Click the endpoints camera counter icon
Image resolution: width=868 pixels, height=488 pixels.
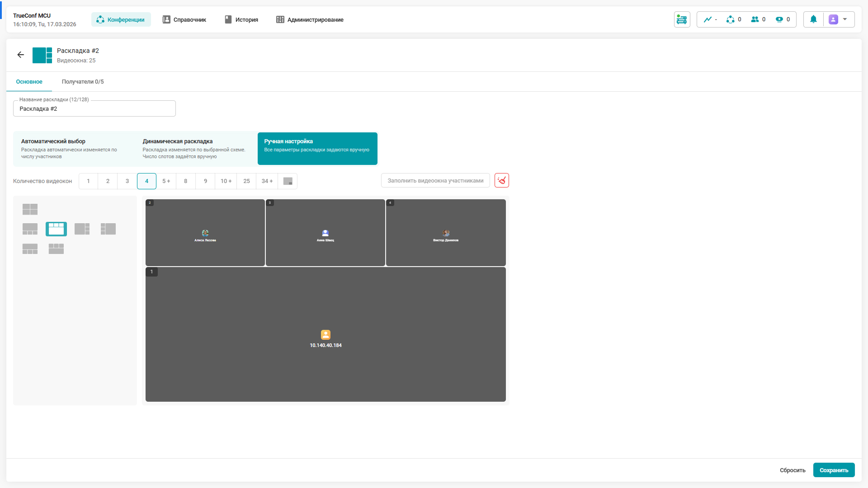coord(779,19)
